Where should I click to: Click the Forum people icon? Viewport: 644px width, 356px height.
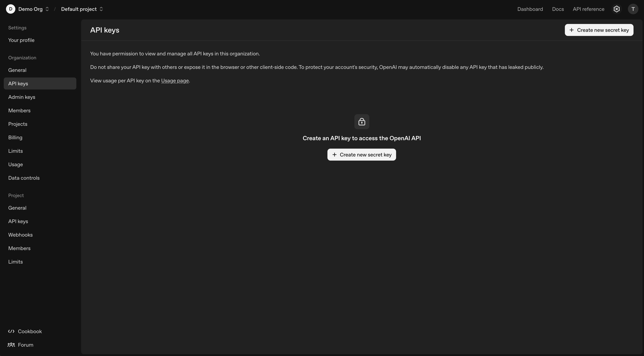11,345
